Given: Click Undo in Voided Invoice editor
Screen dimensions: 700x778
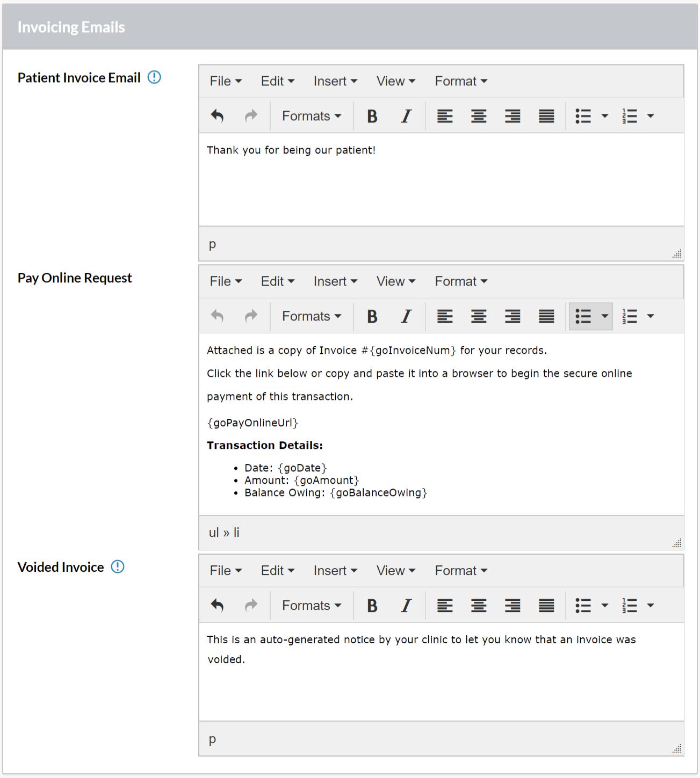Looking at the screenshot, I should [217, 606].
